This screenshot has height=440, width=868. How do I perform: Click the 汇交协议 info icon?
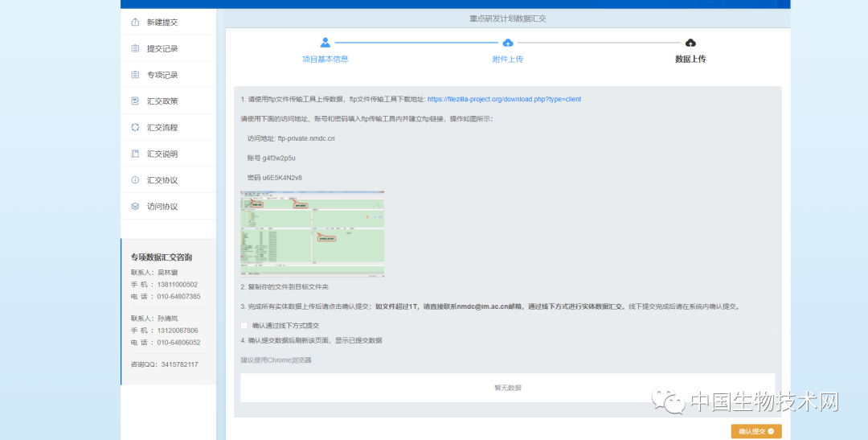tap(135, 180)
